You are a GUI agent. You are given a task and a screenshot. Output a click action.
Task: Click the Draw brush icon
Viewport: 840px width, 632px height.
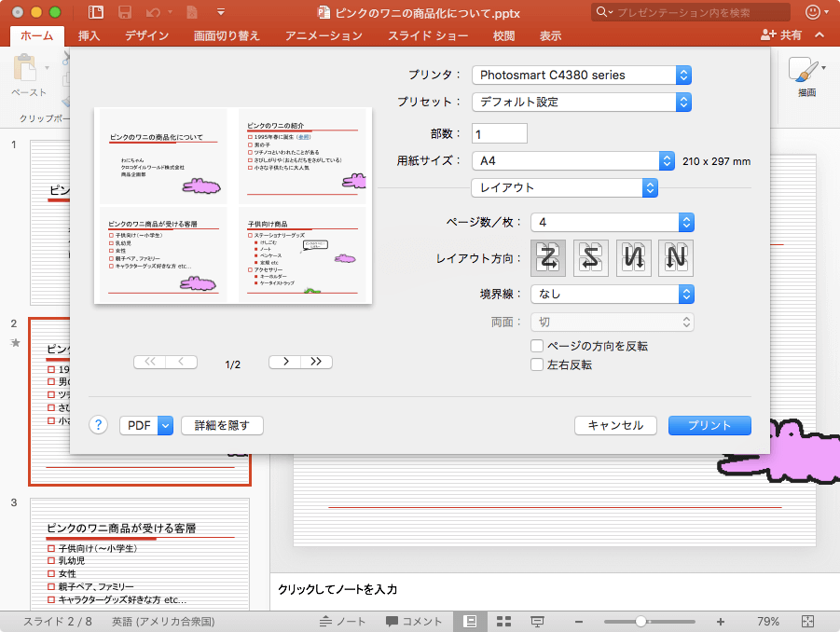803,70
